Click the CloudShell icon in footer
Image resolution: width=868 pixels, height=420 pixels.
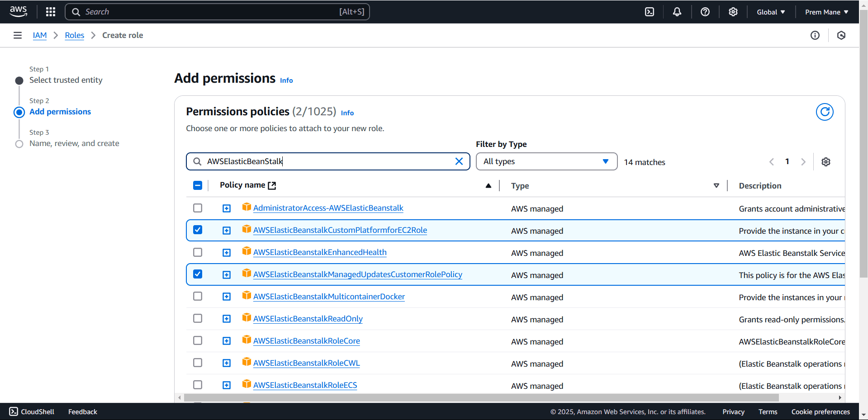click(14, 411)
